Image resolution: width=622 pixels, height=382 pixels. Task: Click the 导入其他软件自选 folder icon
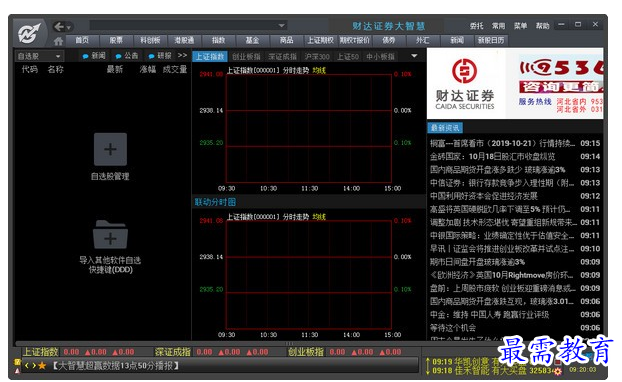click(x=110, y=234)
